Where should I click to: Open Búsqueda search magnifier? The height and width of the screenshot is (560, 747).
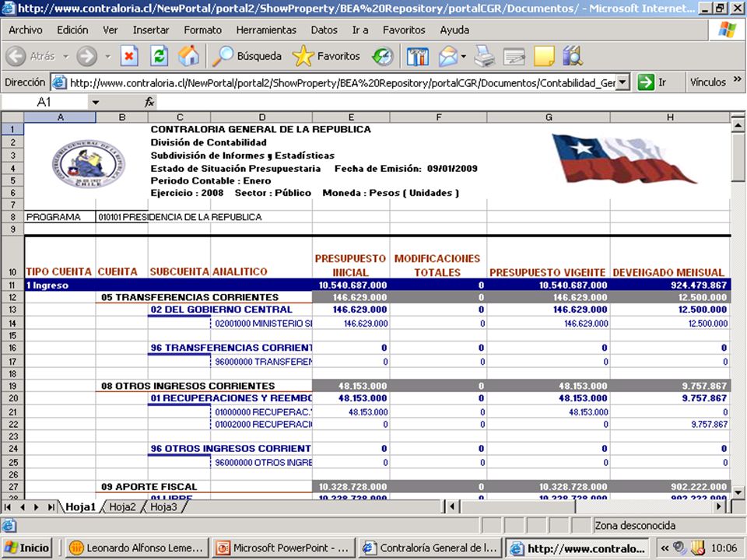click(223, 56)
